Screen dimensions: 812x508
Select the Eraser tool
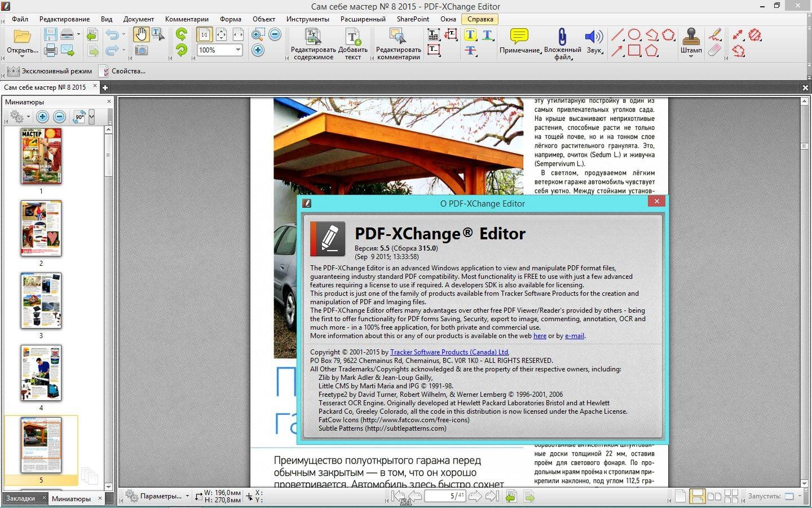pyautogui.click(x=715, y=50)
